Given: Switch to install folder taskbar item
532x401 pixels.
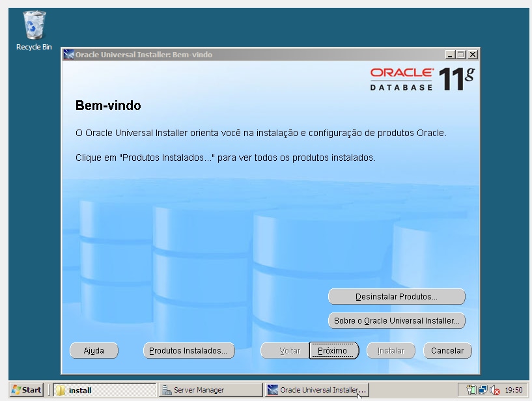Looking at the screenshot, I should [x=104, y=390].
